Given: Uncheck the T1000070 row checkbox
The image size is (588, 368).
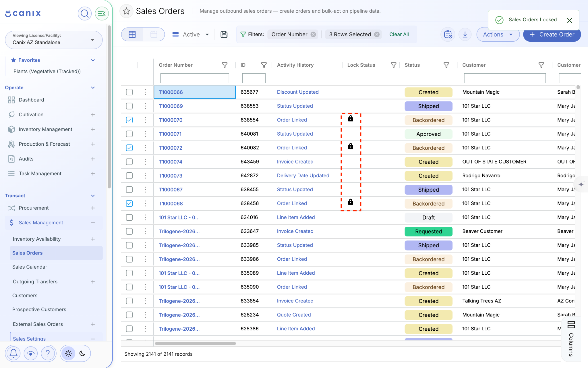Looking at the screenshot, I should coord(129,120).
